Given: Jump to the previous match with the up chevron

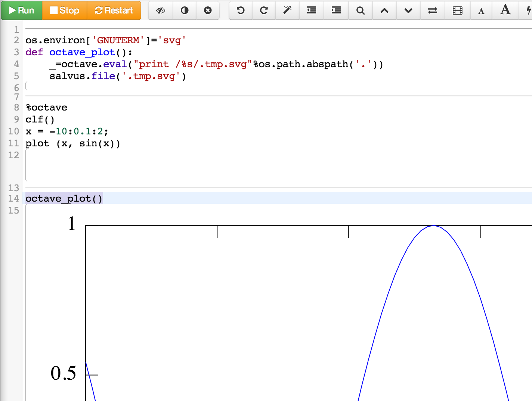Looking at the screenshot, I should [384, 10].
